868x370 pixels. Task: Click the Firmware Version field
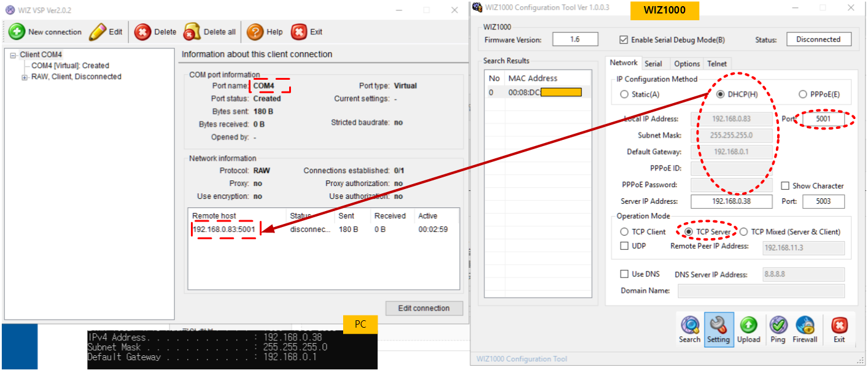point(575,39)
